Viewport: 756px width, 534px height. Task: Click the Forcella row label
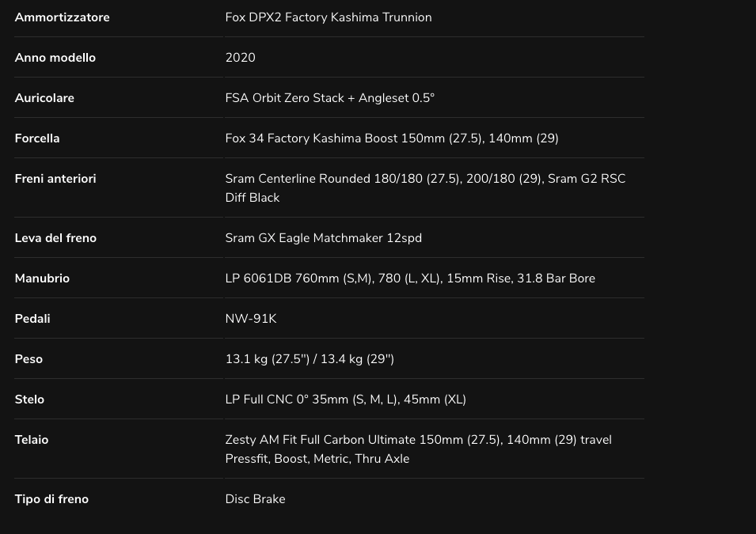coord(37,138)
